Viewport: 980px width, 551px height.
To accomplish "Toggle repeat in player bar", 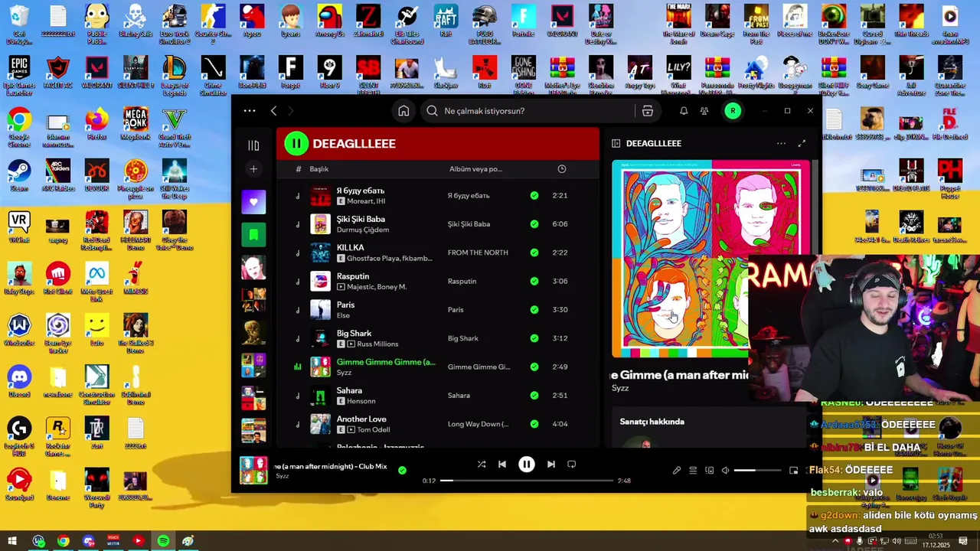I will click(572, 465).
